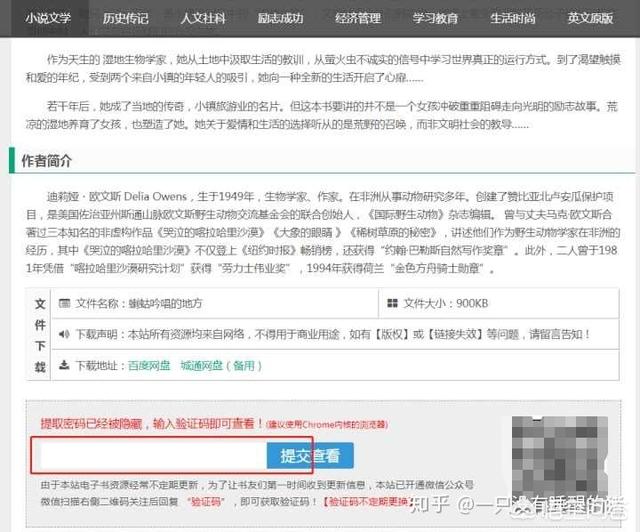The height and width of the screenshot is (532, 640).
Task: Click the 百度网盘 download link
Action: [x=149, y=365]
